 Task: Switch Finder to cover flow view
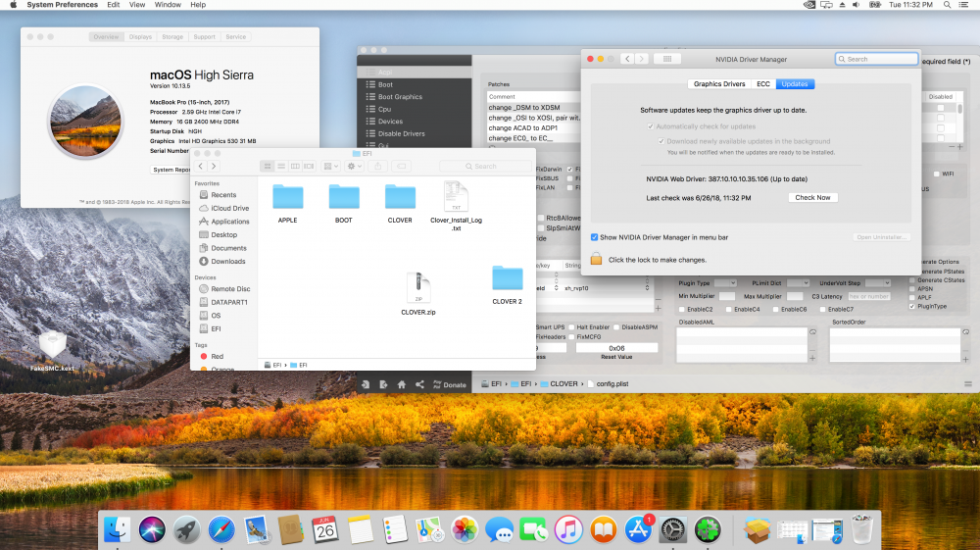pos(309,167)
